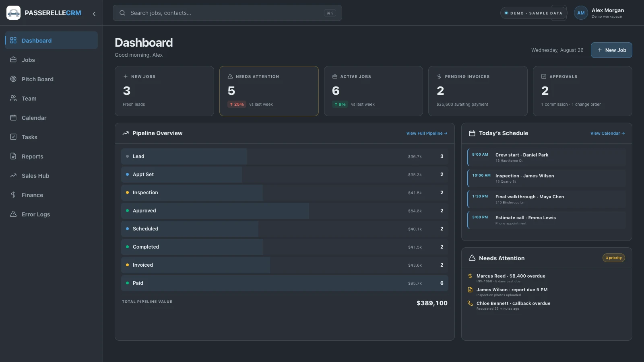Click the Error Logs warning icon
The image size is (644, 362).
tap(13, 214)
